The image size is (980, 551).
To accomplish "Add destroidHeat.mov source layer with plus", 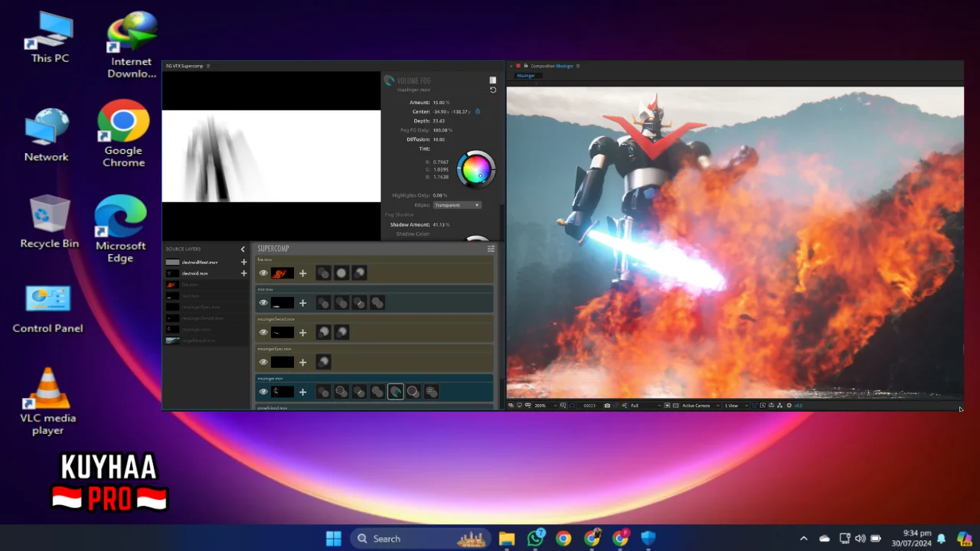I will (x=244, y=262).
